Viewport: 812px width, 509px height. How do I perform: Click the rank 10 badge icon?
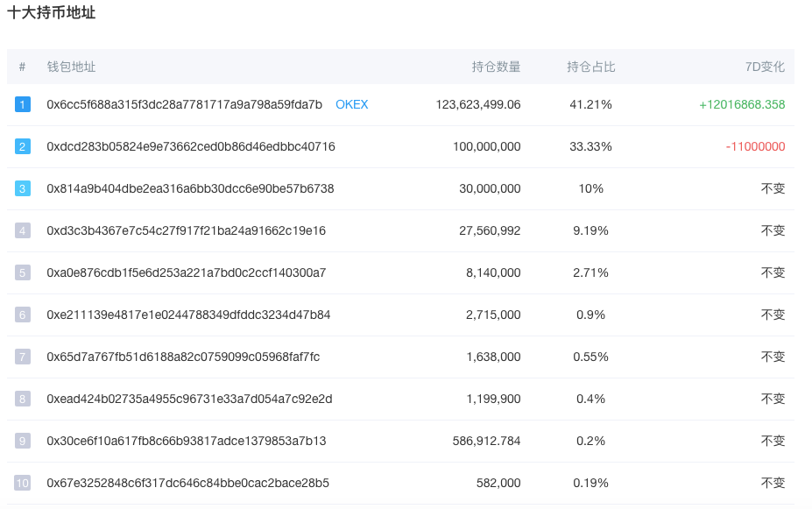22,483
